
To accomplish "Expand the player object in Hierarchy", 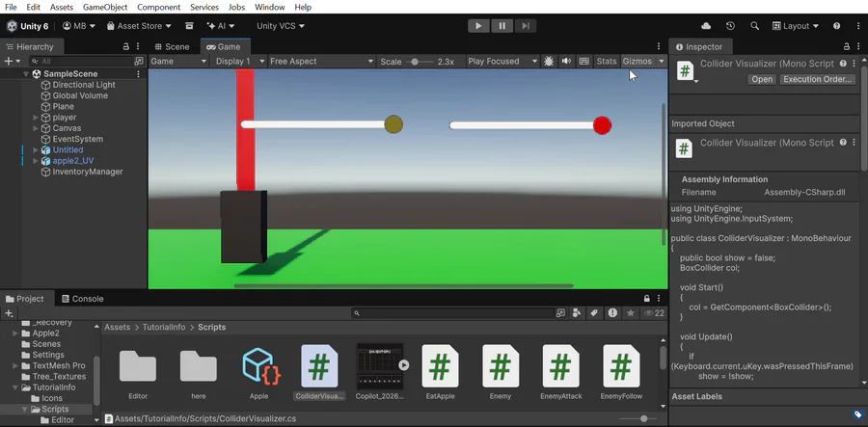I will pyautogui.click(x=36, y=118).
